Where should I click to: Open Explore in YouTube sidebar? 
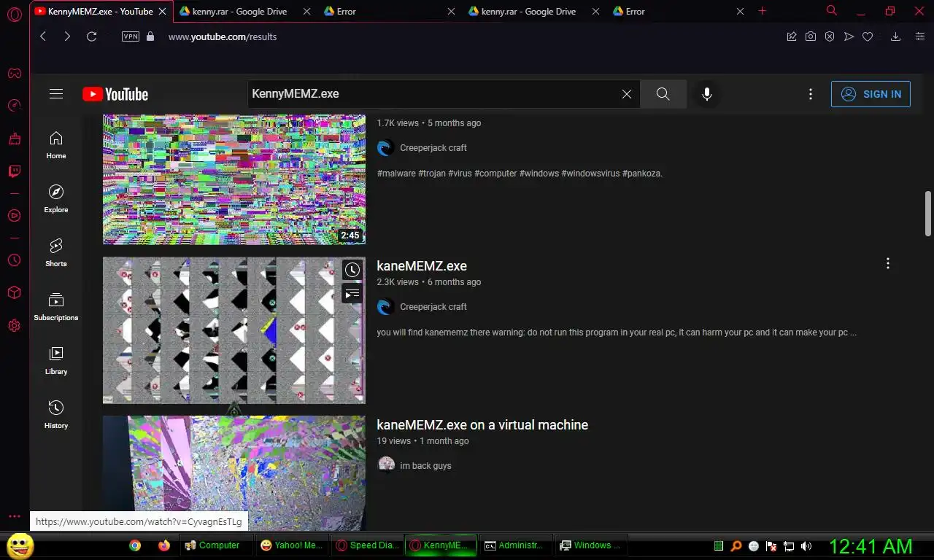click(x=56, y=199)
